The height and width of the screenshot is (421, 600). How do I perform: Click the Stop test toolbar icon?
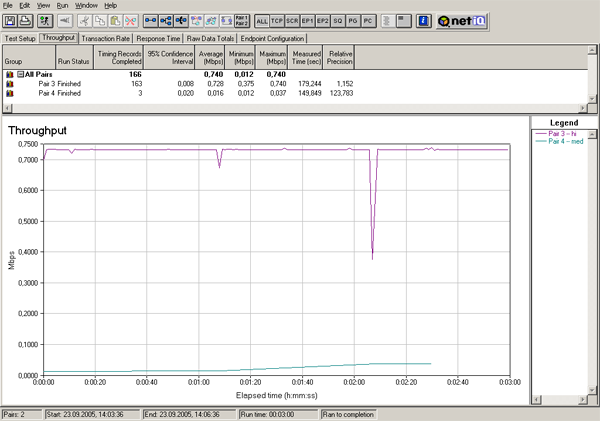65,21
